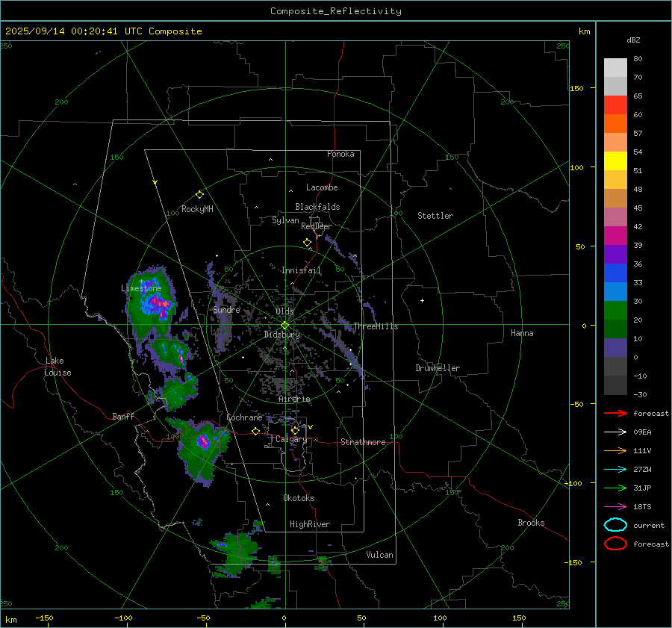Viewport: 672px width, 628px height.
Task: Click the Composite_Reflectivity title text
Action: pos(336,11)
